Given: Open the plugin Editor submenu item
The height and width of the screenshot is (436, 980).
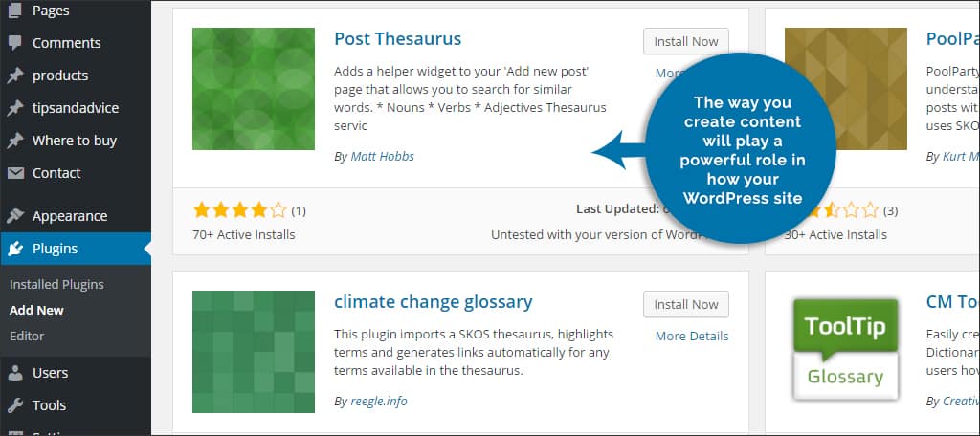Looking at the screenshot, I should [27, 336].
